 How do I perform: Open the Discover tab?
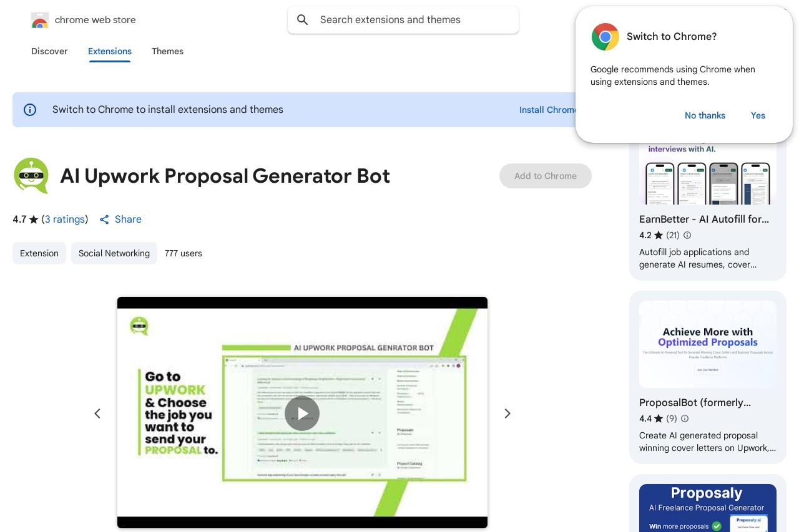[x=49, y=51]
